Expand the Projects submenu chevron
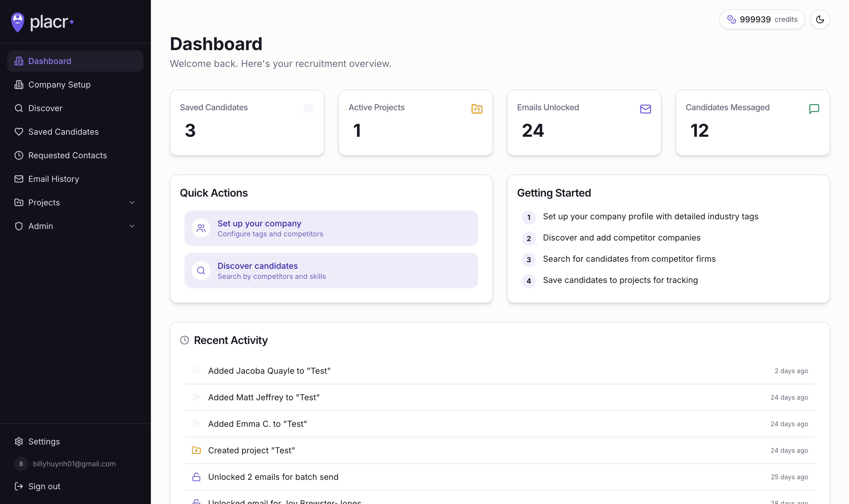849x504 pixels. coord(132,202)
